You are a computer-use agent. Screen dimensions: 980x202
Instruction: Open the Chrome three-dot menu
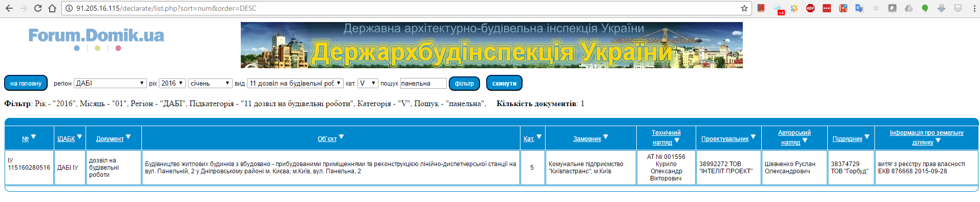point(974,8)
